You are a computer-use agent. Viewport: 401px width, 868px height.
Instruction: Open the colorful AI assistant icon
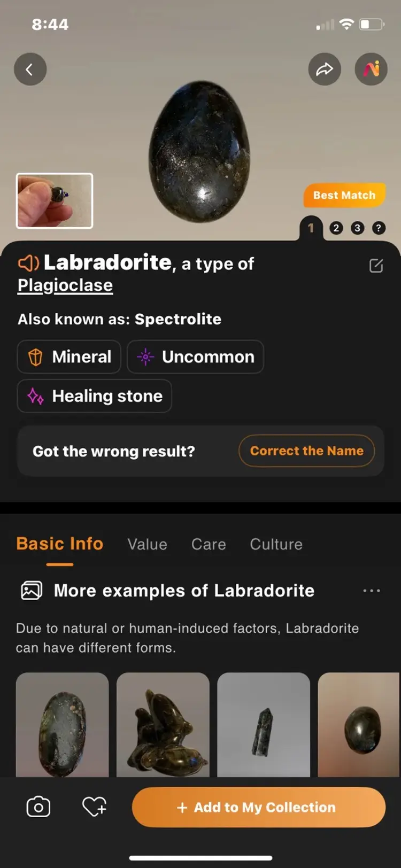(371, 69)
